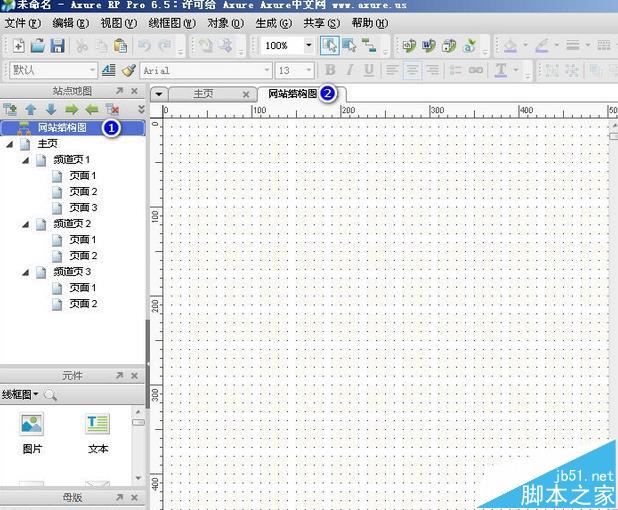618x510 pixels.
Task: Generate the Word specification
Action: coord(429,46)
